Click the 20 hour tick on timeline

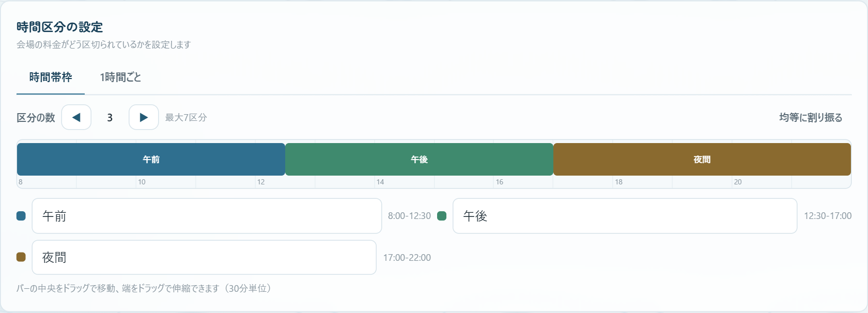point(738,182)
